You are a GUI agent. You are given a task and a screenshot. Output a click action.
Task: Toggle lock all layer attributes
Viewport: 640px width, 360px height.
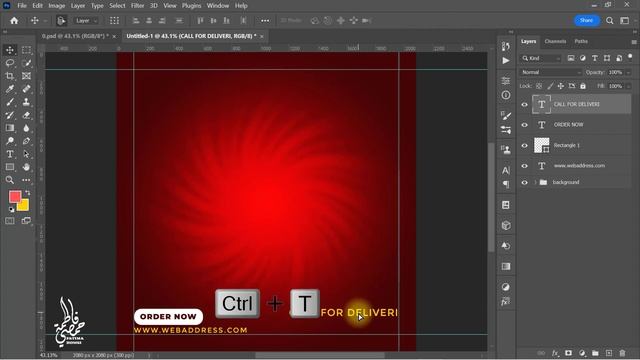point(583,86)
